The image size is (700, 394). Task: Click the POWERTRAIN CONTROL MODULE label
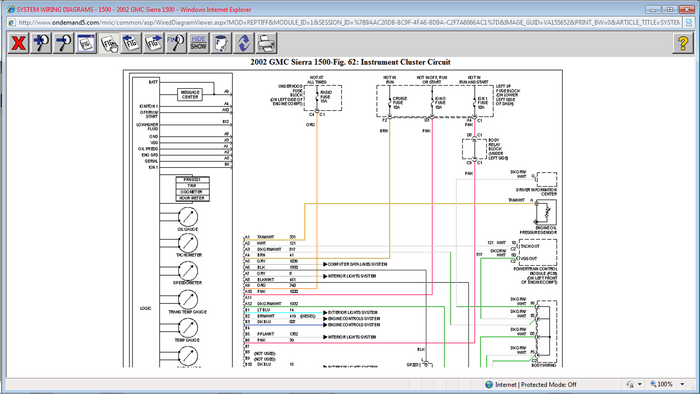pos(535,275)
